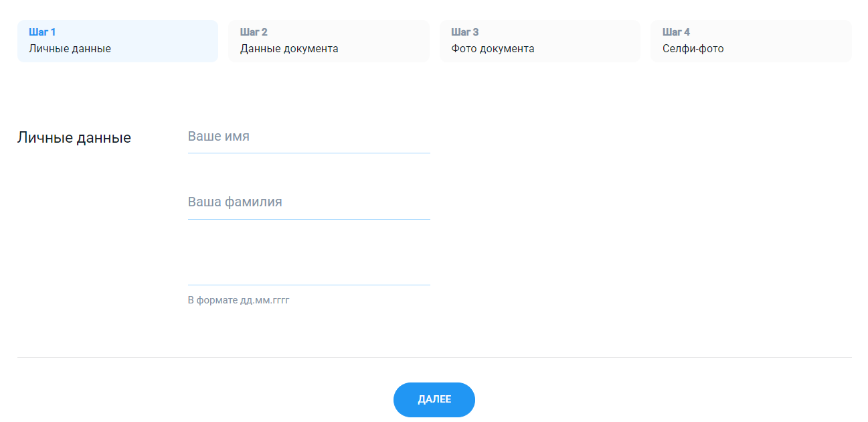Click the blue Шаг 1 label
This screenshot has width=868, height=422.
tap(42, 32)
